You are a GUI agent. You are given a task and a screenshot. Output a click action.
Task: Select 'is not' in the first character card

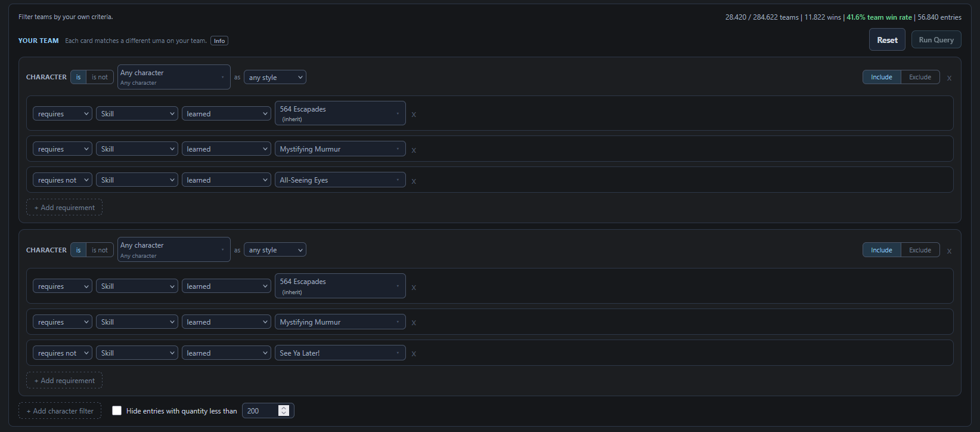[100, 77]
